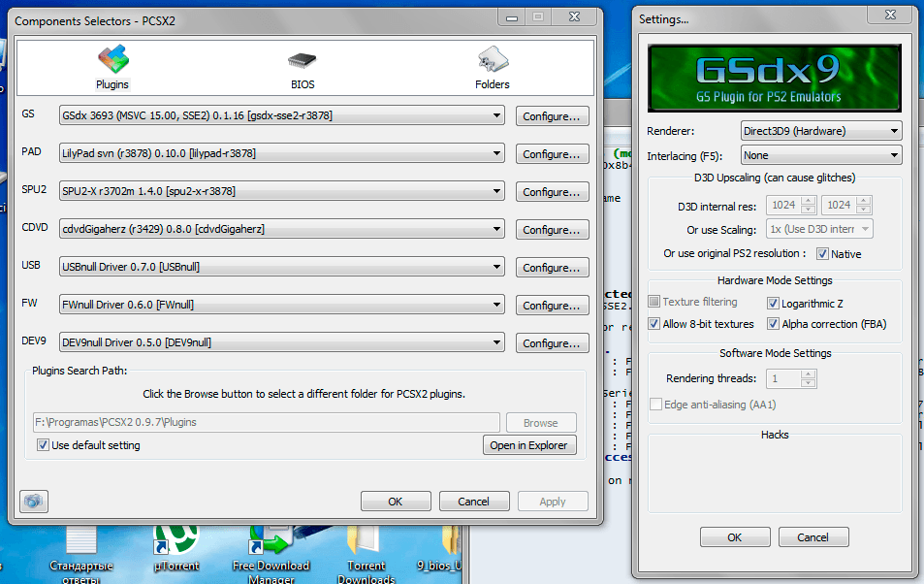This screenshot has width=924, height=584.
Task: Click the Plugins puzzle-piece icon
Action: coord(113,59)
